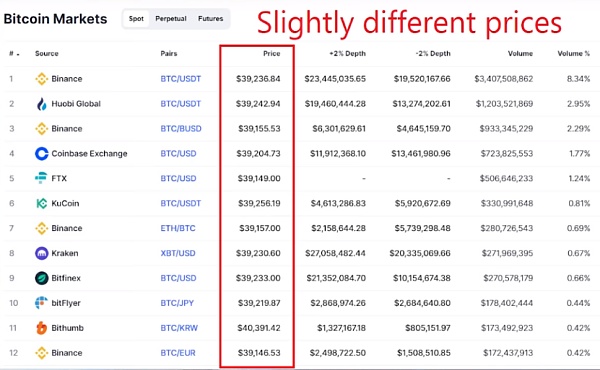Click the FTX logo icon

click(41, 178)
